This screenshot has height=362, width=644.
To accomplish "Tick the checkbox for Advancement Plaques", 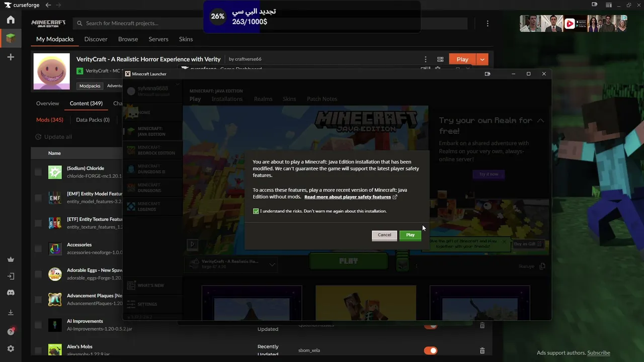I will (x=38, y=300).
